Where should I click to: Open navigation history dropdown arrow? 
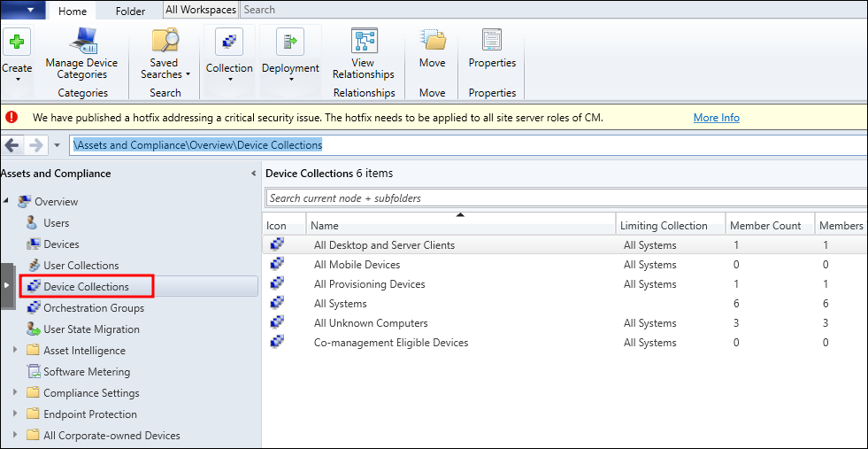pos(57,145)
